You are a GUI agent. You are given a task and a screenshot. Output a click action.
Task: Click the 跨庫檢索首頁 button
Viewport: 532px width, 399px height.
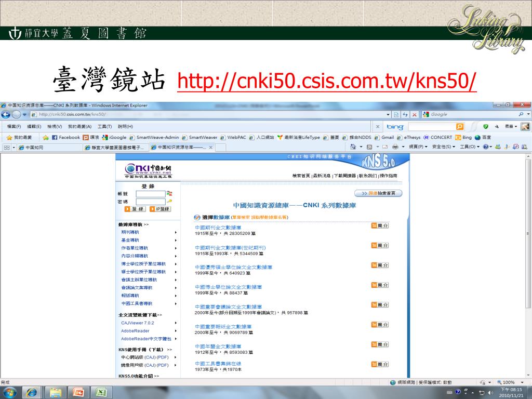tap(378, 193)
